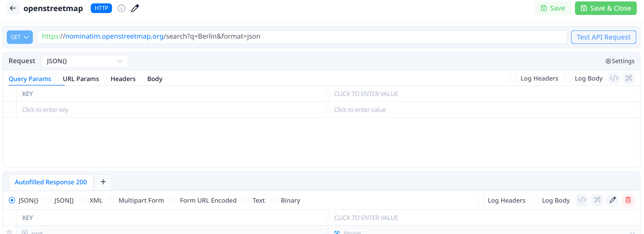The height and width of the screenshot is (234, 644).
Task: Click Save & Close button
Action: (x=606, y=8)
